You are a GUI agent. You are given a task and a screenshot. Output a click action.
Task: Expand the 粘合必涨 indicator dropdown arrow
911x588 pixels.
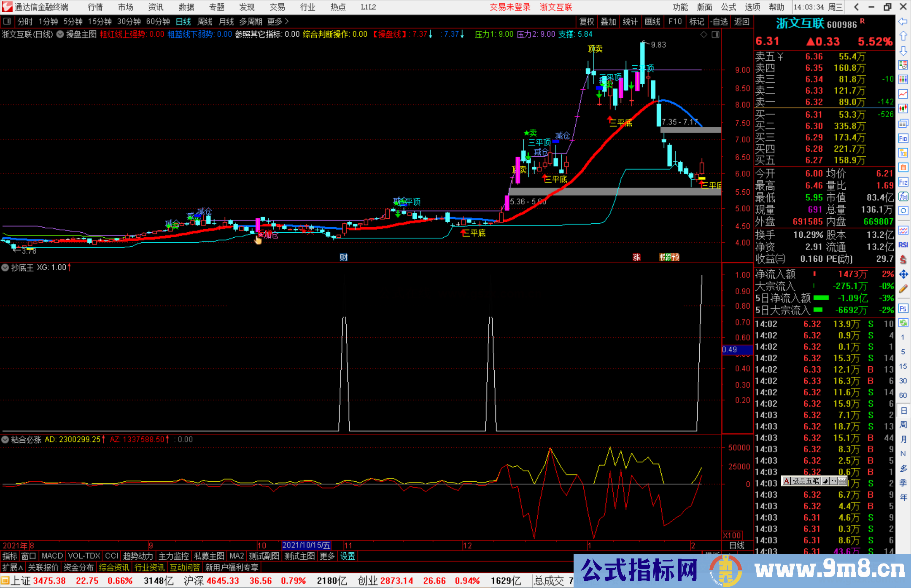click(5, 440)
